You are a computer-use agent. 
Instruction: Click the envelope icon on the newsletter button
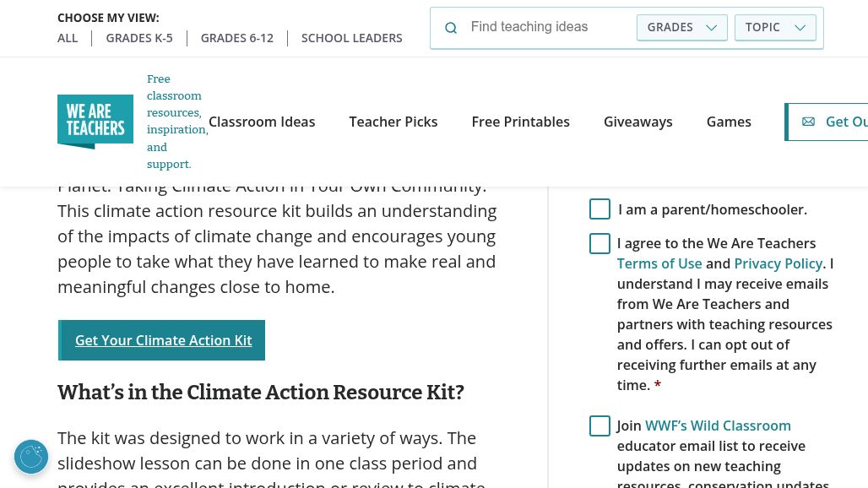click(x=808, y=122)
